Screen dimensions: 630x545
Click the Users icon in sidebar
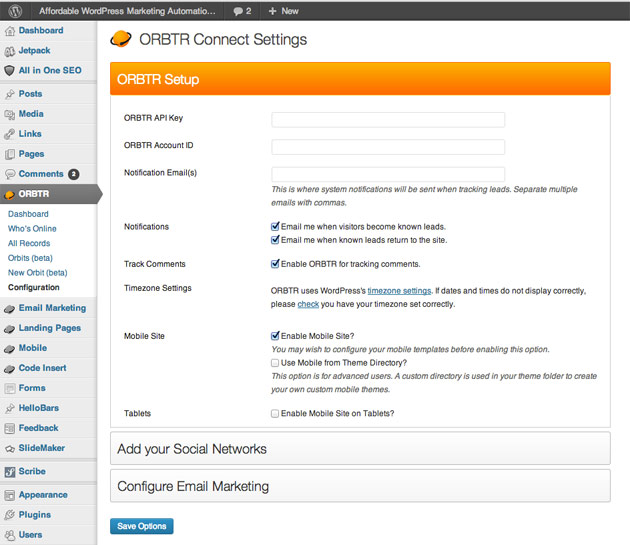(x=10, y=535)
